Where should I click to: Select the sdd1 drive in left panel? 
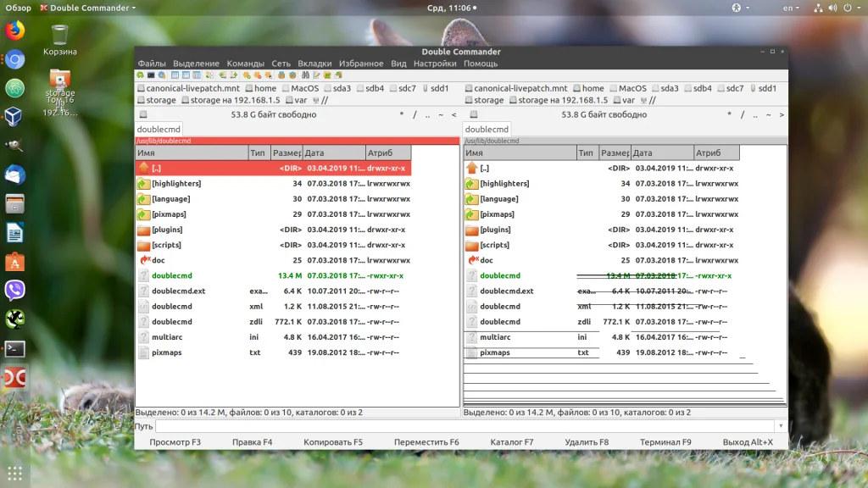[433, 88]
